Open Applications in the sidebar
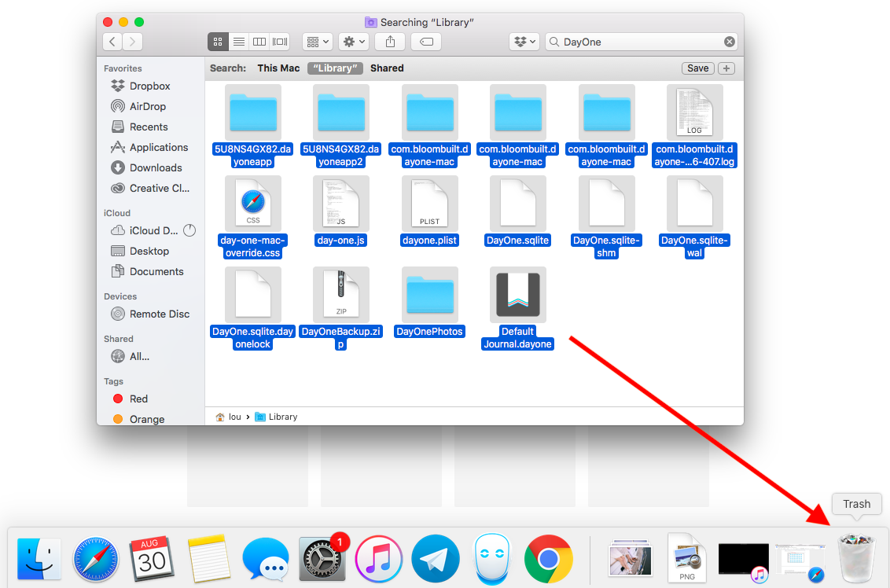Image resolution: width=890 pixels, height=588 pixels. [149, 148]
